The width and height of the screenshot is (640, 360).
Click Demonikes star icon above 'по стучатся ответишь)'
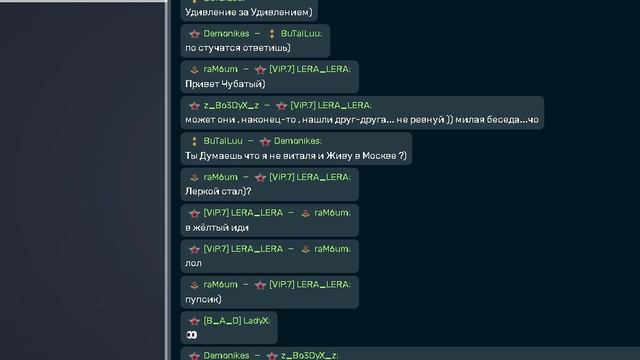point(194,34)
